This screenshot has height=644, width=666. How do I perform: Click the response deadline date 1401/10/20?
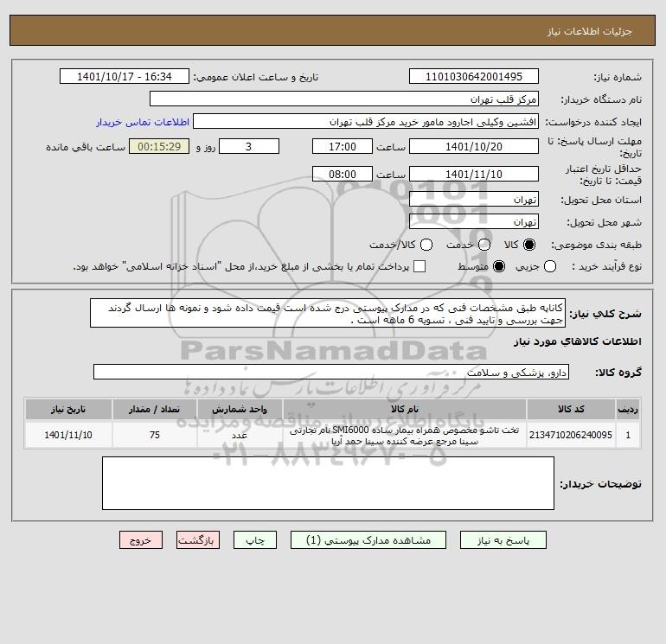[474, 146]
